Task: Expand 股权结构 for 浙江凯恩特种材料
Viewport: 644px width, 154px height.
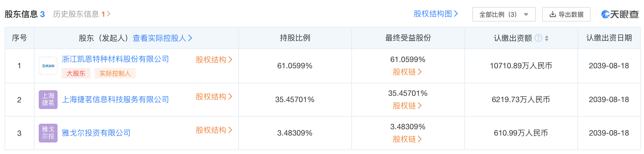Action: pos(214,60)
